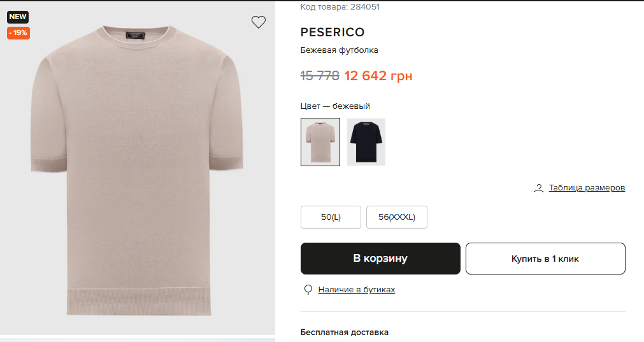Click the product code 284051 text
Viewport: 644px width, 342px height.
[x=340, y=7]
